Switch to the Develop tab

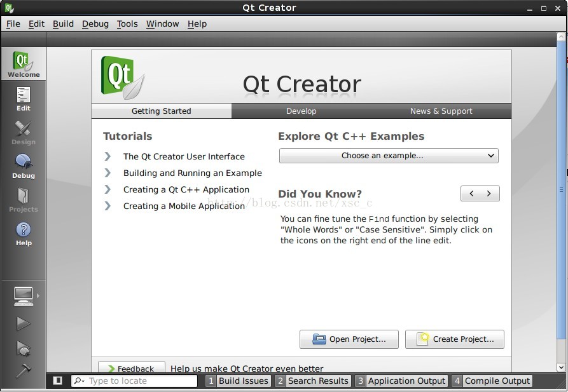click(x=301, y=111)
